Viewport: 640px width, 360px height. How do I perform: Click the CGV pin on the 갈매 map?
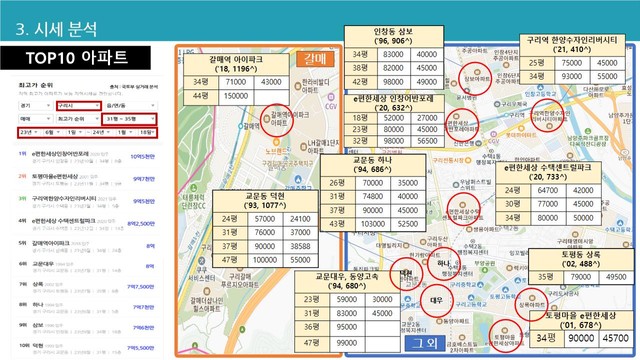(x=331, y=98)
